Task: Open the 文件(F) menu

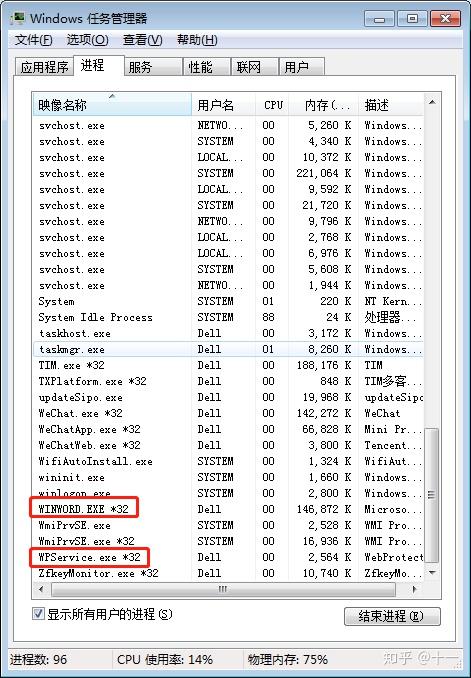Action: (34, 40)
